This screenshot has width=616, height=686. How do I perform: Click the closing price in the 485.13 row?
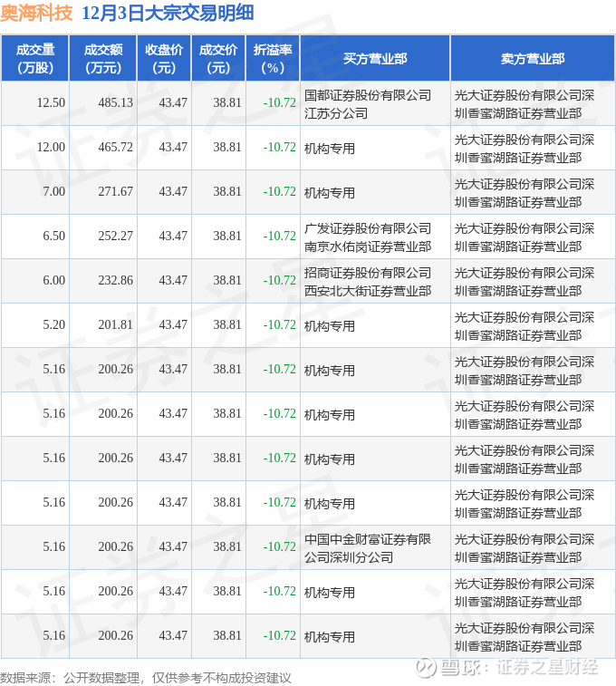pos(173,102)
